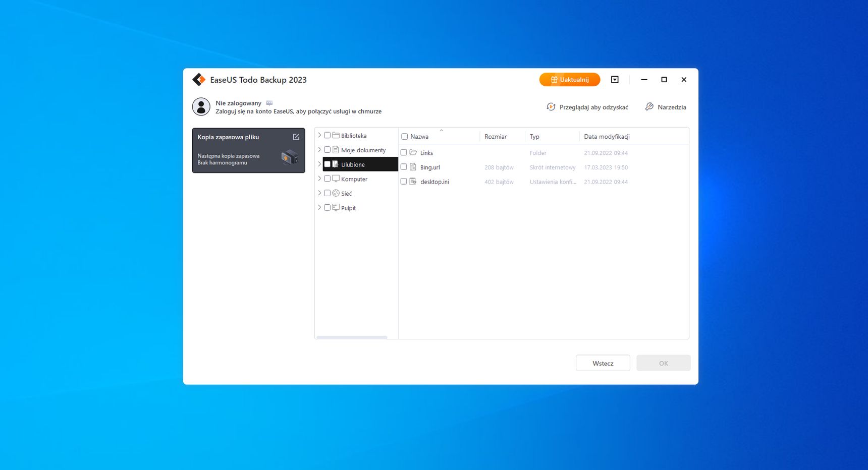Viewport: 868px width, 470px height.
Task: Check the Komputer checkbox
Action: (327, 179)
